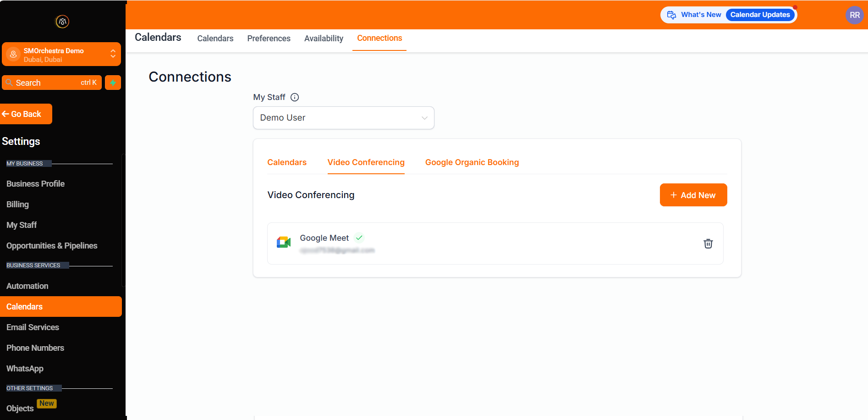Select the Availability top navigation tab
The height and width of the screenshot is (420, 868).
pos(324,39)
